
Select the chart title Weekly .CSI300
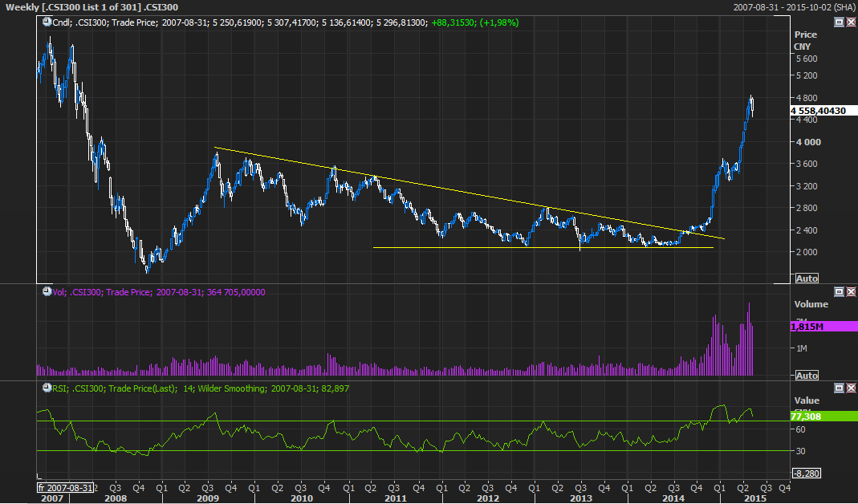pyautogui.click(x=91, y=7)
